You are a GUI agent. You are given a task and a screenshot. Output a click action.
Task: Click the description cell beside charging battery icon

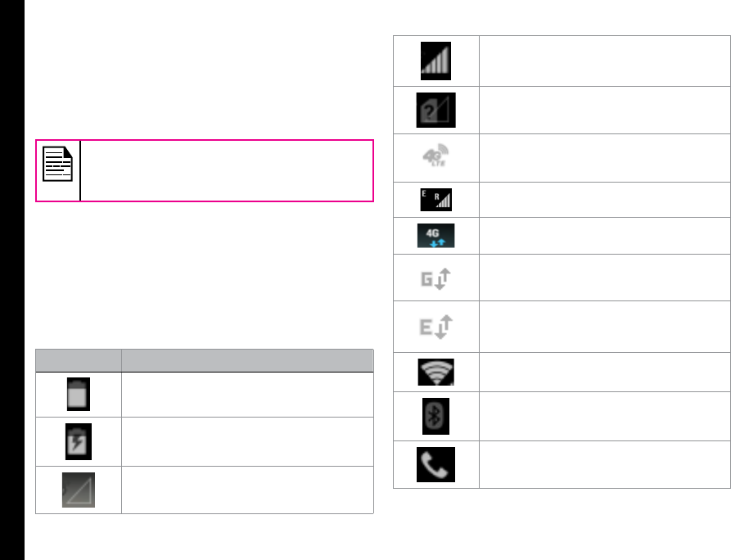247,441
